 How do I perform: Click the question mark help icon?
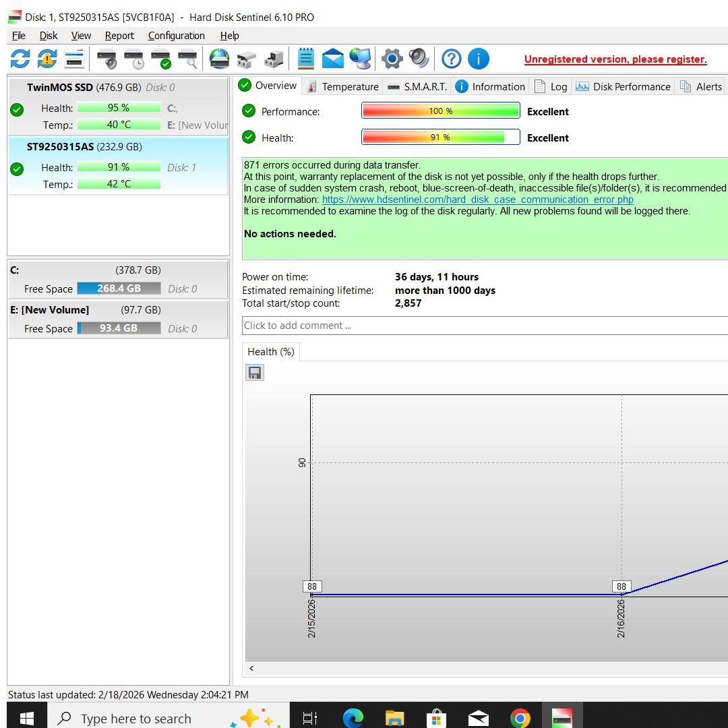(451, 59)
